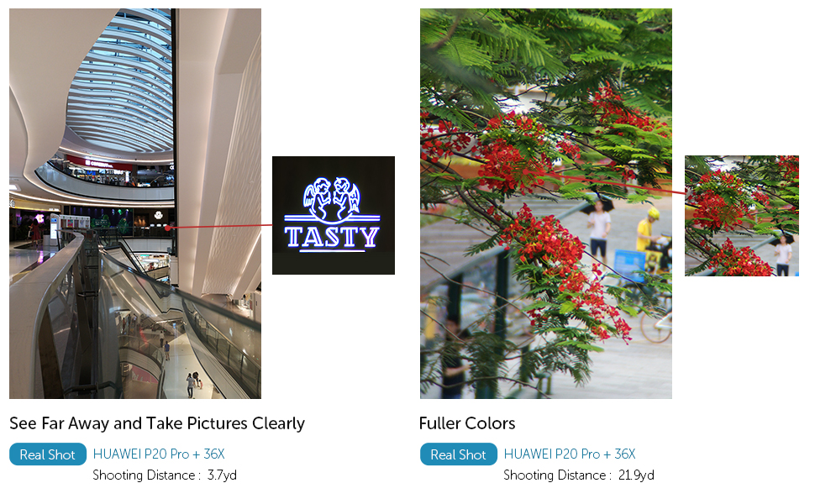Open the shopping mall real shot photo
Viewport: 815px width, 504px height.
135,203
